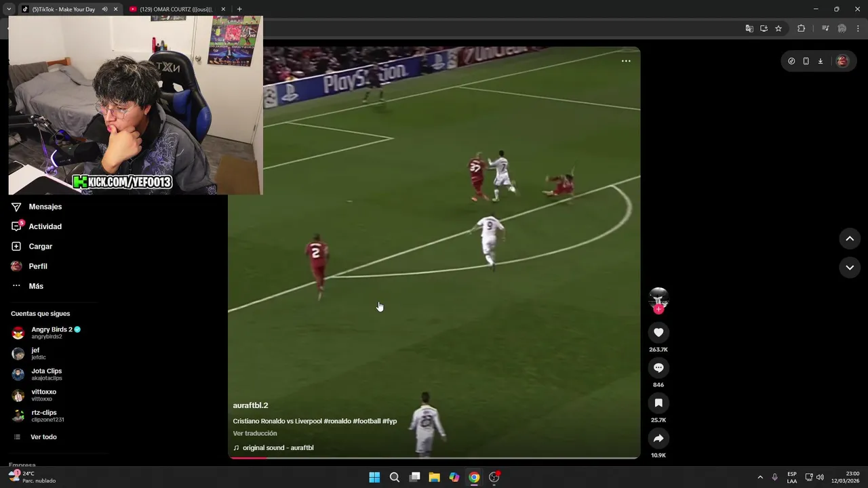Go to next video with down chevron
The image size is (868, 488).
click(850, 268)
